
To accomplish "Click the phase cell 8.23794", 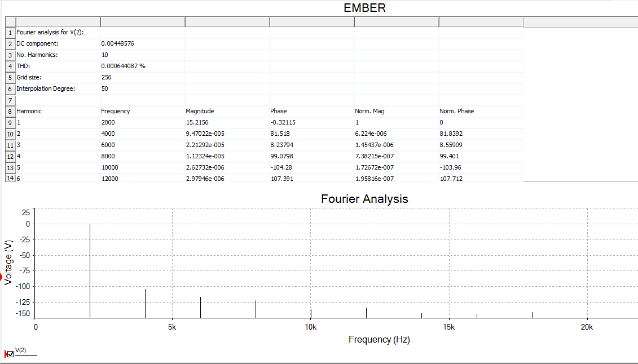I will tap(312, 145).
